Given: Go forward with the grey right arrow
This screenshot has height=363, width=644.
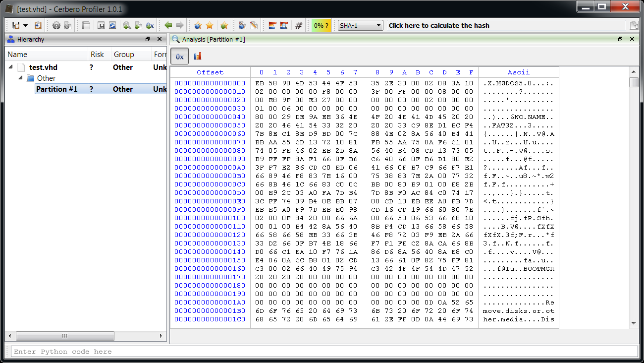Looking at the screenshot, I should (180, 25).
